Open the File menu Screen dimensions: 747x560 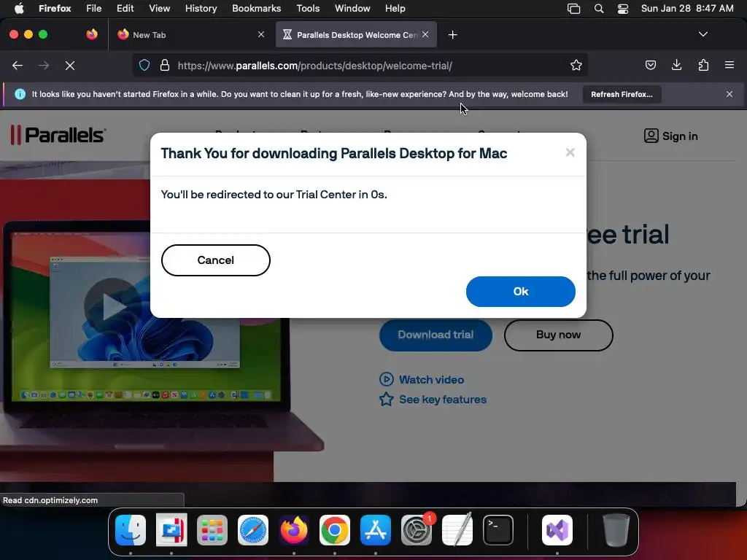[94, 9]
